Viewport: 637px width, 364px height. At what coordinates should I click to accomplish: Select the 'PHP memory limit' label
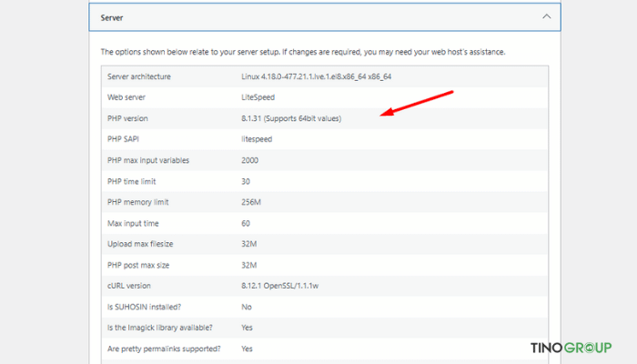[x=137, y=202]
